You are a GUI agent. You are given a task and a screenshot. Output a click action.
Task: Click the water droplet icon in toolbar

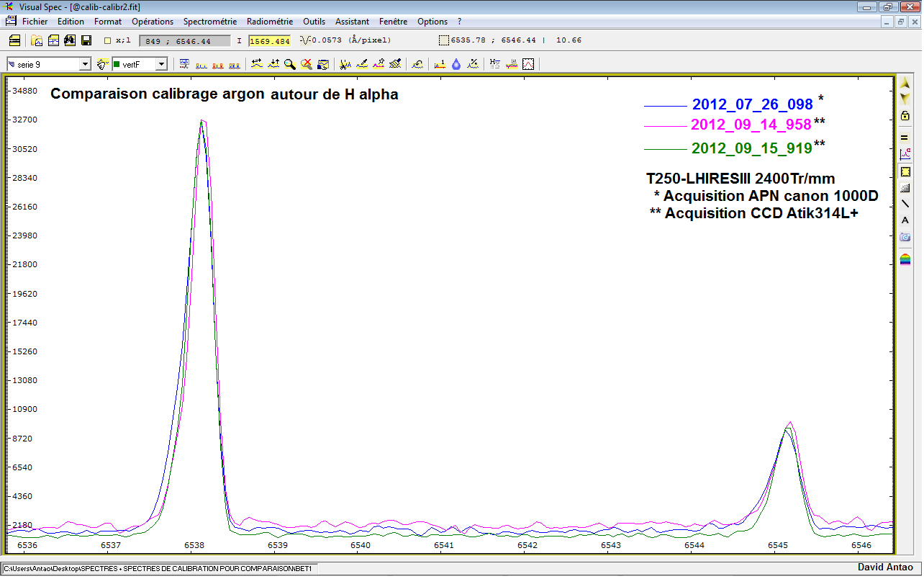tap(456, 64)
